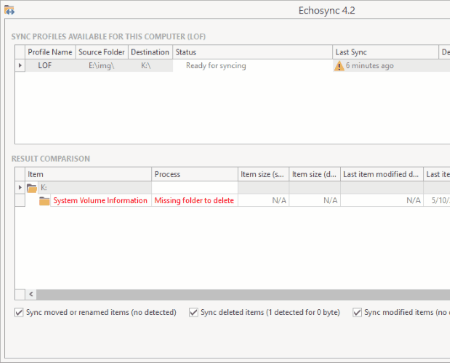The image size is (450, 363).
Task: Sort by Profile Name column header
Action: pyautogui.click(x=50, y=52)
